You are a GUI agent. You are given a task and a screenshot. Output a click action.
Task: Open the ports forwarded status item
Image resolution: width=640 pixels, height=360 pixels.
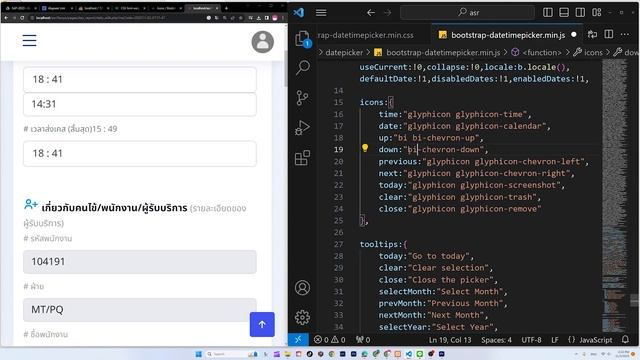[x=363, y=340]
